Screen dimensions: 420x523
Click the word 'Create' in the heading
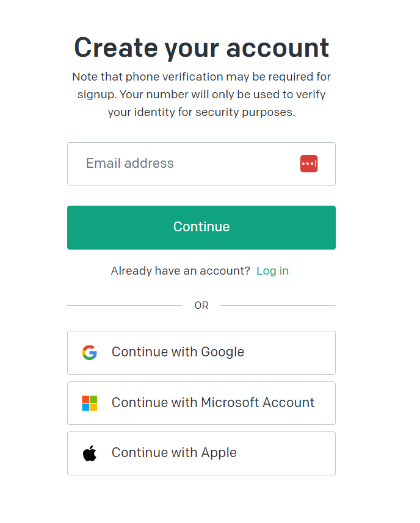pos(116,48)
